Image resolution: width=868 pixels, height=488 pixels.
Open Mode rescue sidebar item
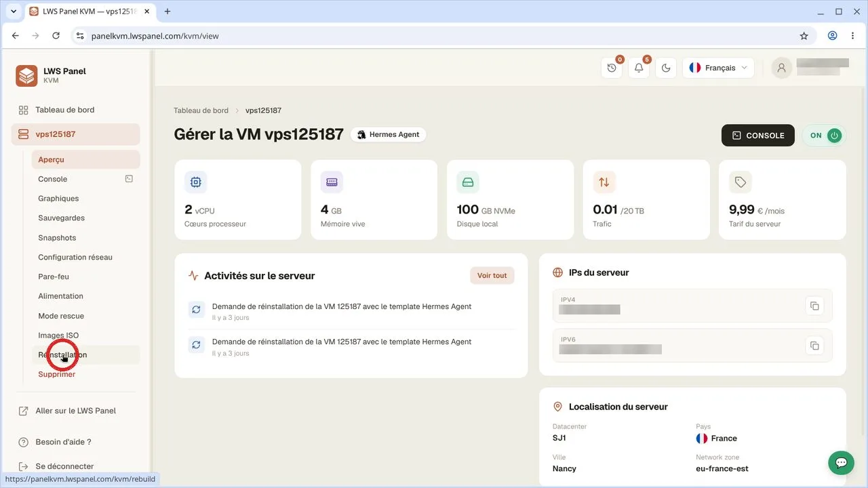(85, 316)
